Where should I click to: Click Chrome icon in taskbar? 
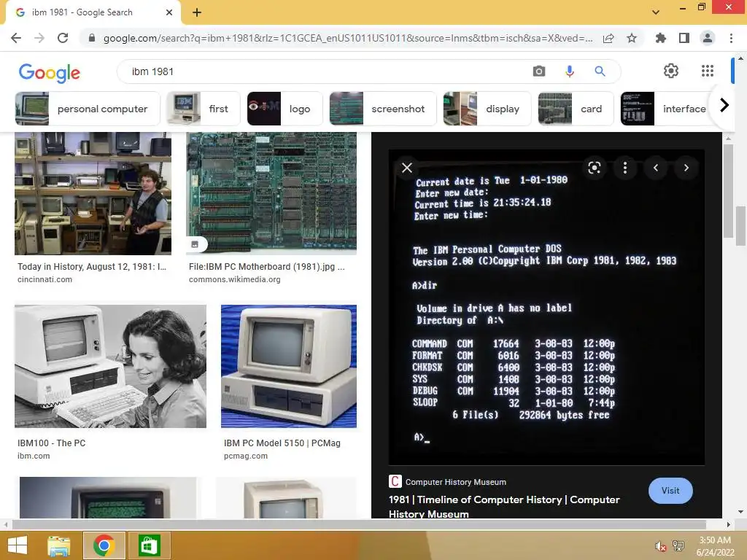[x=104, y=545]
